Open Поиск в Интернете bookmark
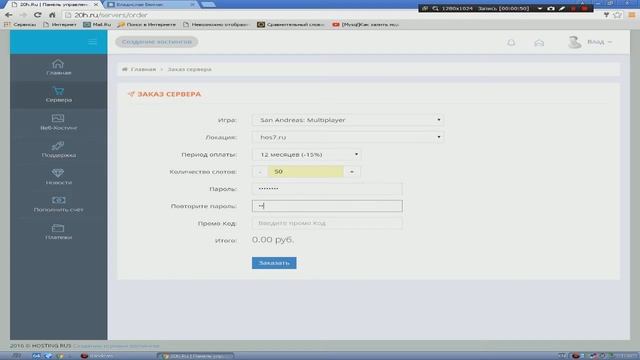 (147, 24)
